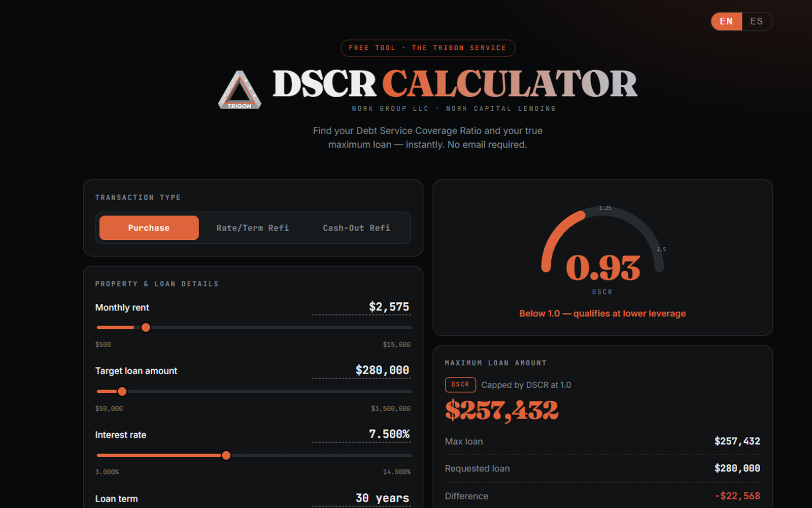
Task: Click the Difference value -$22,568
Action: click(737, 496)
